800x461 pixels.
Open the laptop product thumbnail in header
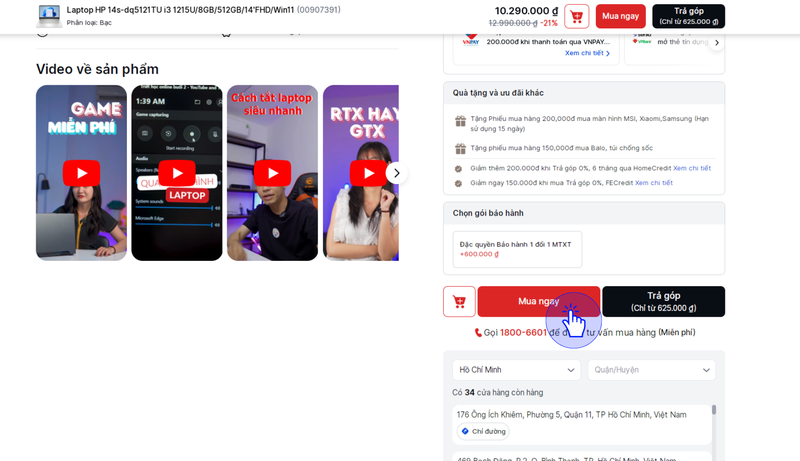tap(49, 16)
